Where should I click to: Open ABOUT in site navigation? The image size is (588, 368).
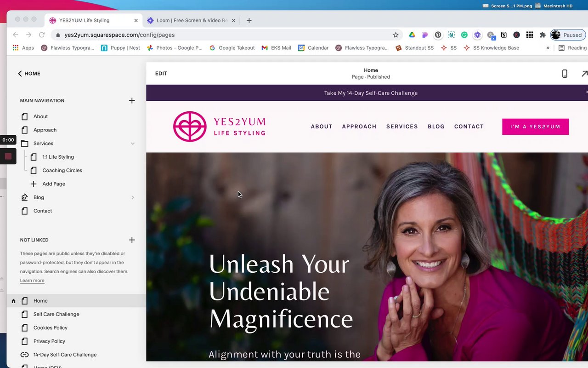click(322, 126)
